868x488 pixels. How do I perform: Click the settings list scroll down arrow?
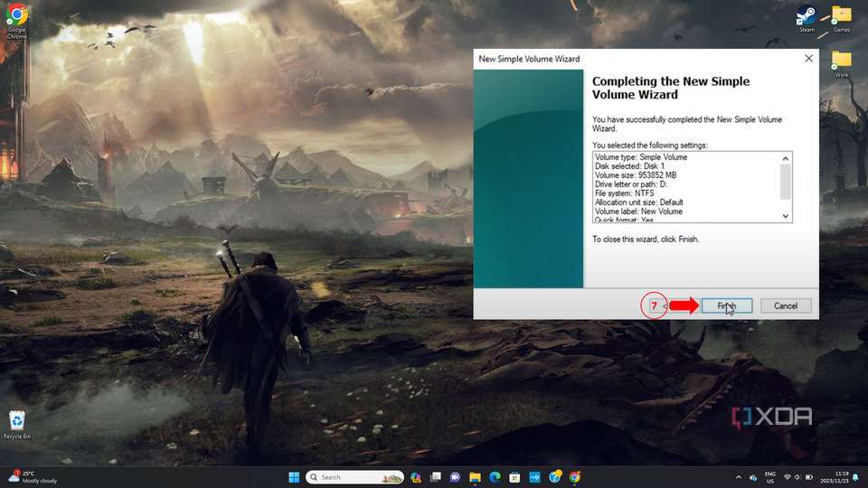tap(785, 216)
